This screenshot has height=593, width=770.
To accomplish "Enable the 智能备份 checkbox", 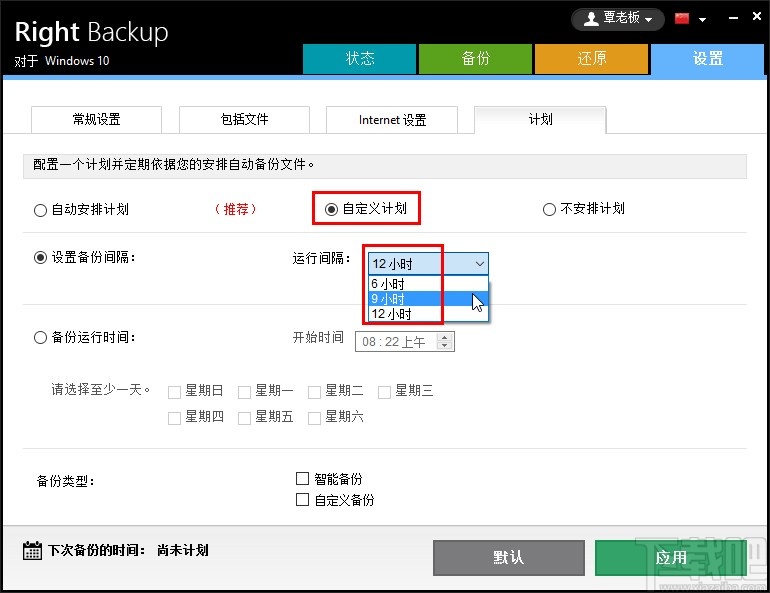I will 302,478.
